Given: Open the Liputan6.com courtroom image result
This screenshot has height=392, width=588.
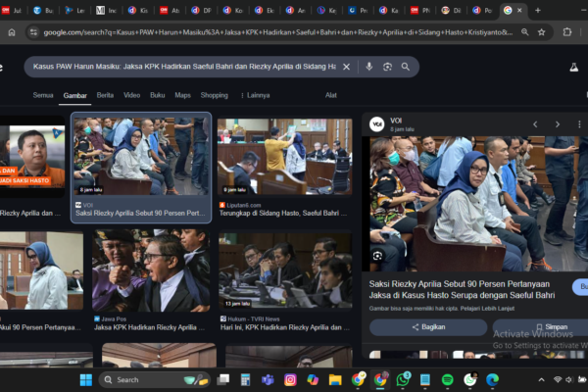Looking at the screenshot, I should 285,157.
